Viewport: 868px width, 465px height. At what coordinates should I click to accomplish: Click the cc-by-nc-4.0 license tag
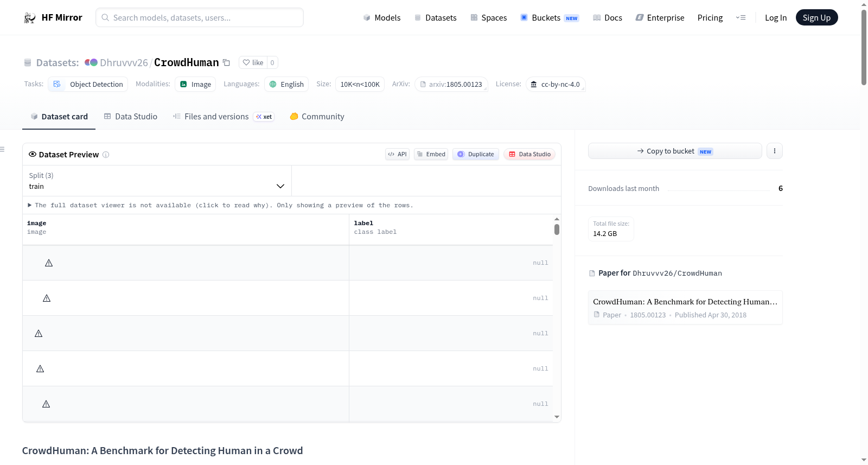click(556, 84)
